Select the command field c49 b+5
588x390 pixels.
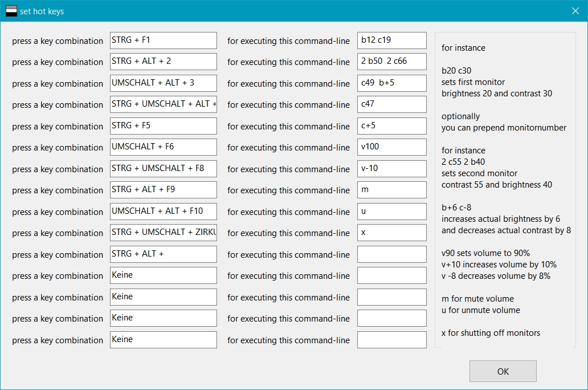[392, 83]
